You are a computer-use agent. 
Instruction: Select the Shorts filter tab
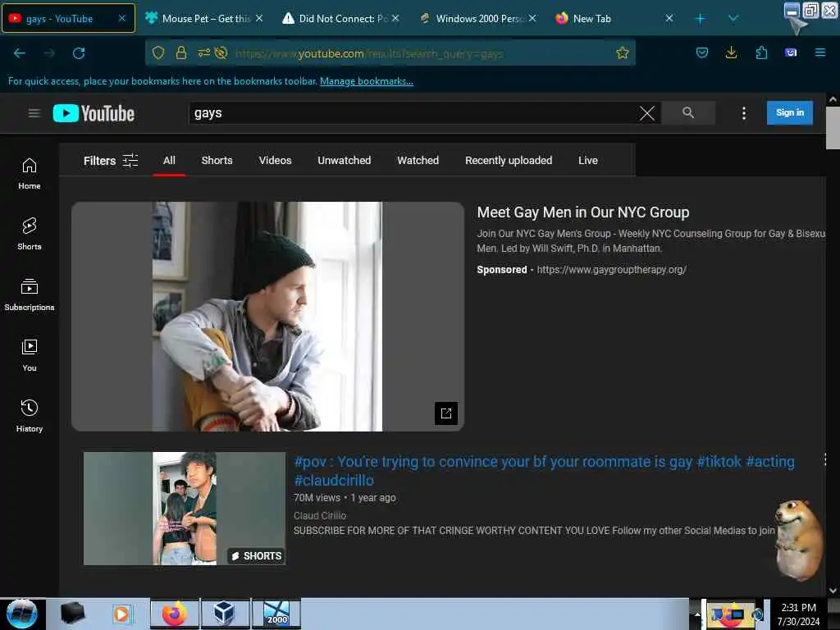(217, 160)
